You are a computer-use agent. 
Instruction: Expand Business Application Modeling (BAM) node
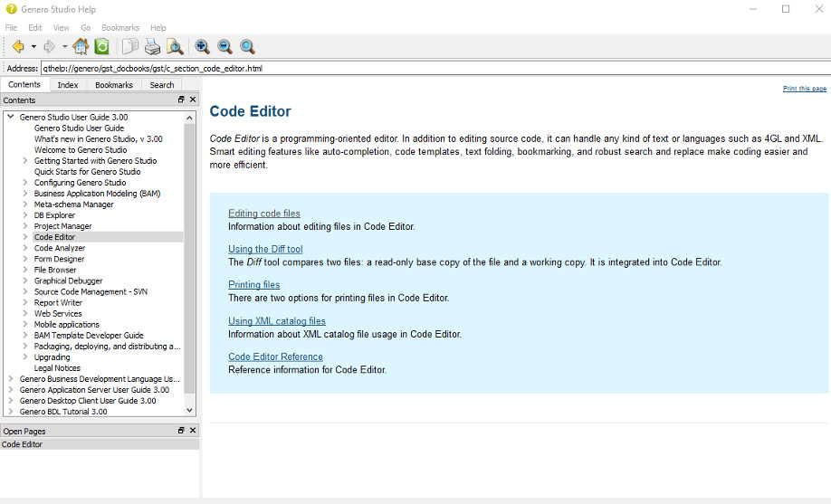click(25, 193)
